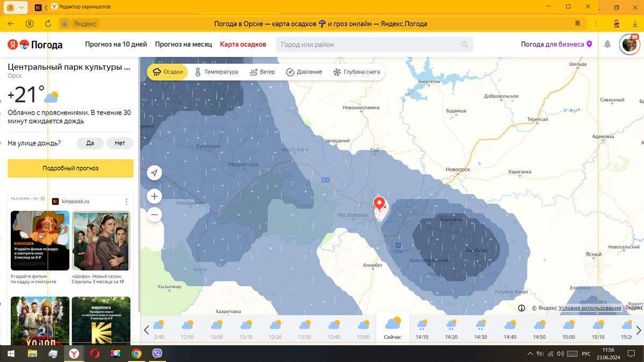Image resolution: width=644 pixels, height=362 pixels.
Task: Open the map info (i) icon
Action: click(522, 308)
